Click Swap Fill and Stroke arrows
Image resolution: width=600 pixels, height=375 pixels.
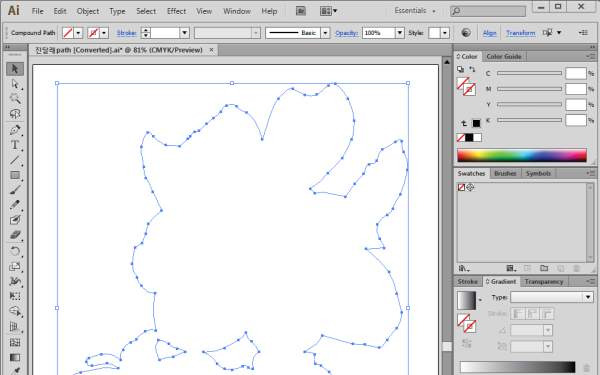point(473,69)
